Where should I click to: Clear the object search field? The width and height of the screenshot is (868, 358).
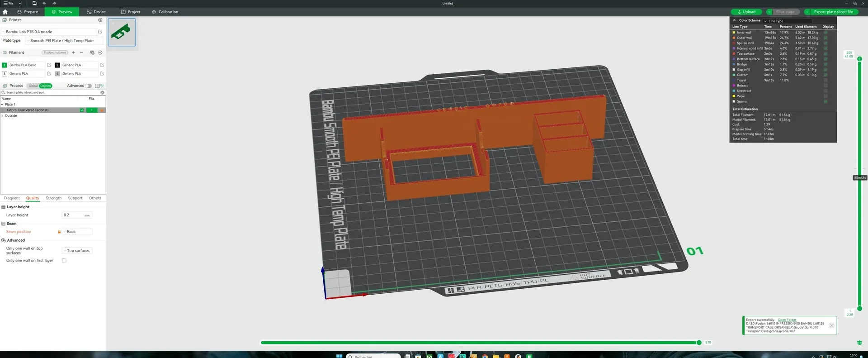tap(102, 92)
